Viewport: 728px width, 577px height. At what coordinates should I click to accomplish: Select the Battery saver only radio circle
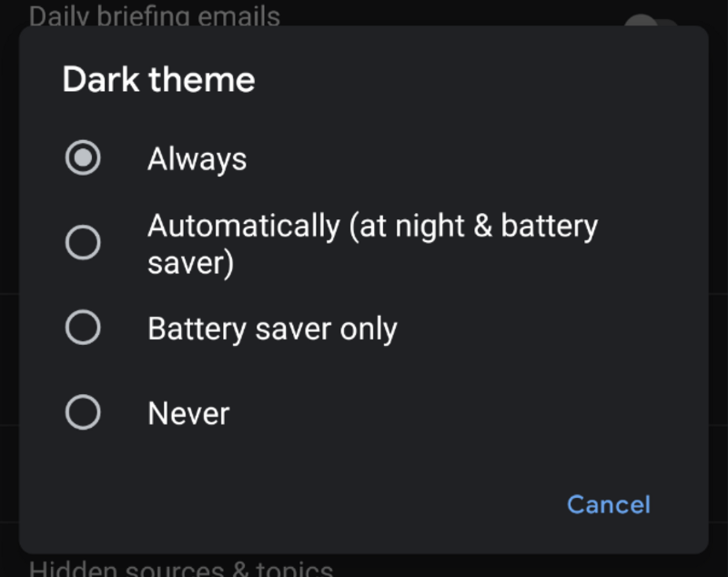coord(83,328)
